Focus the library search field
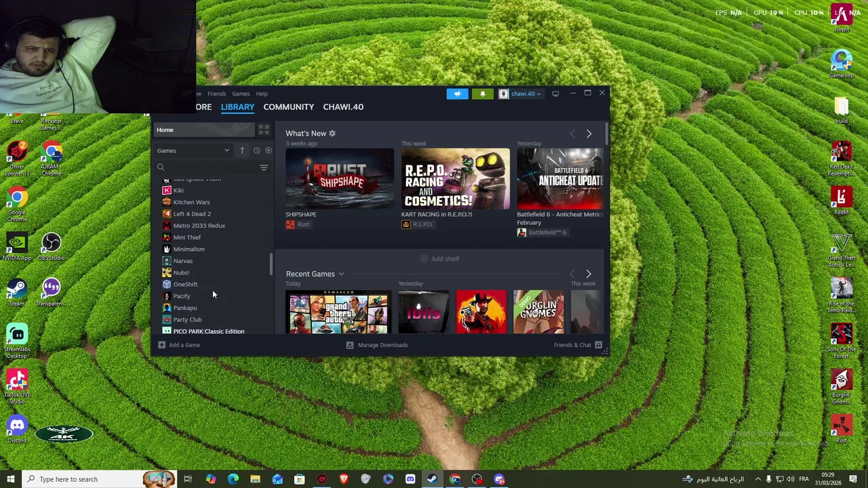 205,167
